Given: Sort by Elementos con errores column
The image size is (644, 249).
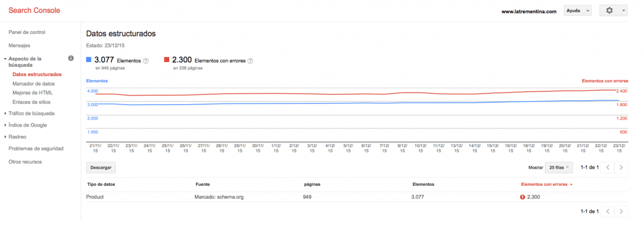Looking at the screenshot, I should 546,185.
